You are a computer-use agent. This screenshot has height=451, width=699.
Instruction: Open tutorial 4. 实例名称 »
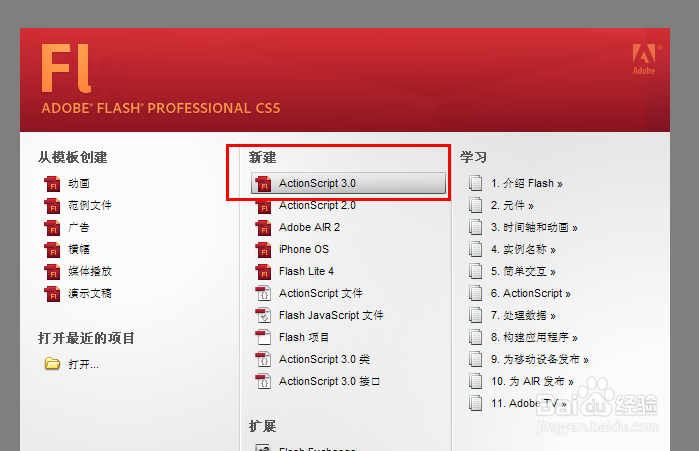point(523,249)
